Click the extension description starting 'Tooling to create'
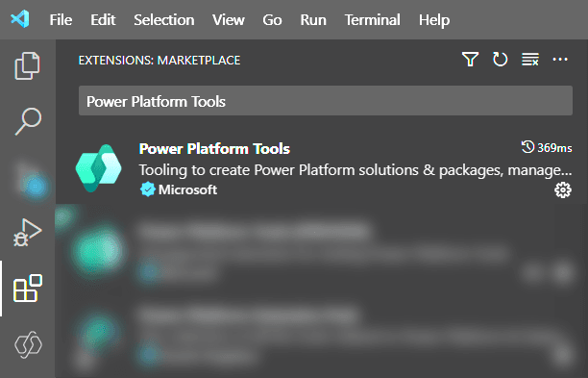Screen dimensions: 588x378 point(355,170)
